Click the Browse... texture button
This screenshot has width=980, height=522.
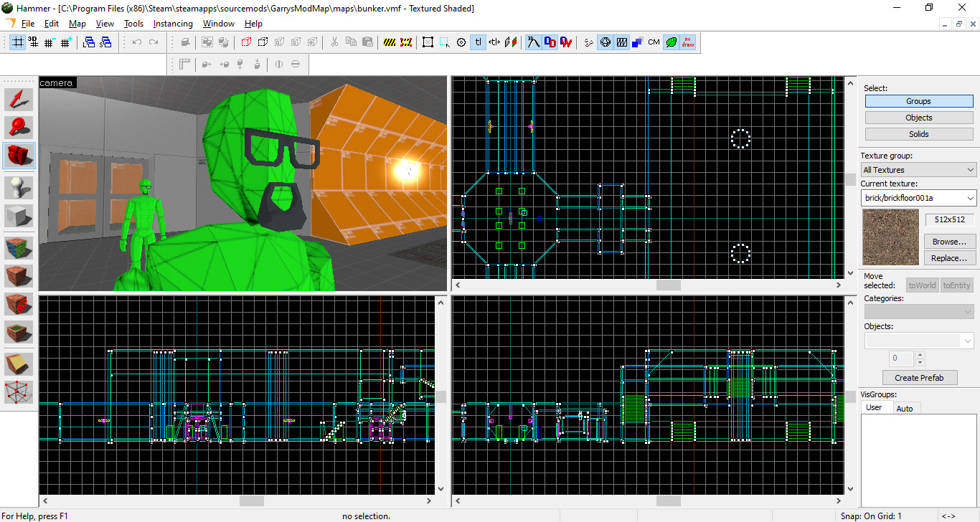pos(948,242)
